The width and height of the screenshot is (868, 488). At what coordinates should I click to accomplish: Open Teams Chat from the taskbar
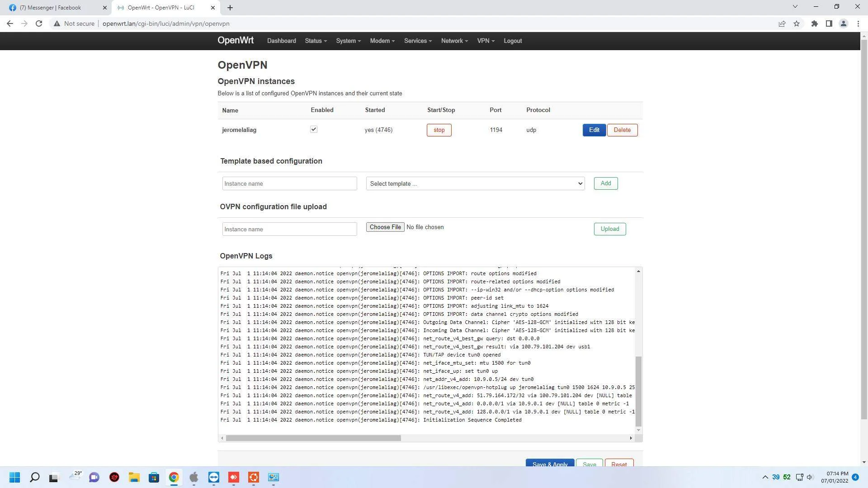[x=94, y=477]
